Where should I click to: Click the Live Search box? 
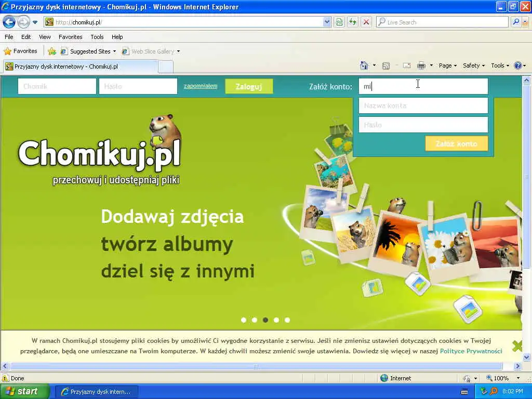pyautogui.click(x=443, y=22)
